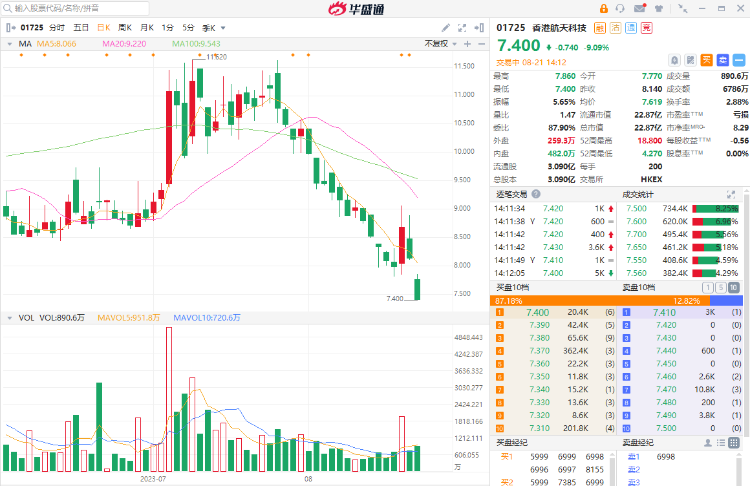Click the search magnifier icon

coord(7,8)
